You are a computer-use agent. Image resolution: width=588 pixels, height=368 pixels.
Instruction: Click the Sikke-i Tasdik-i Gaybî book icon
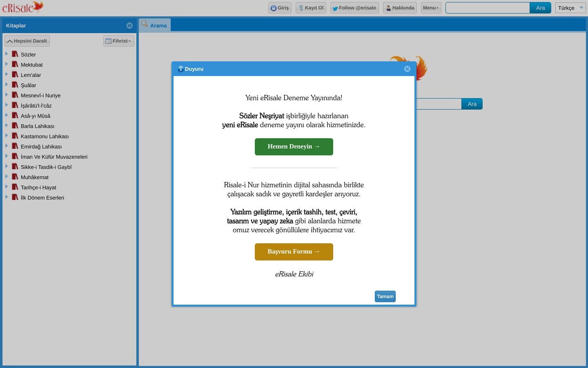[15, 166]
